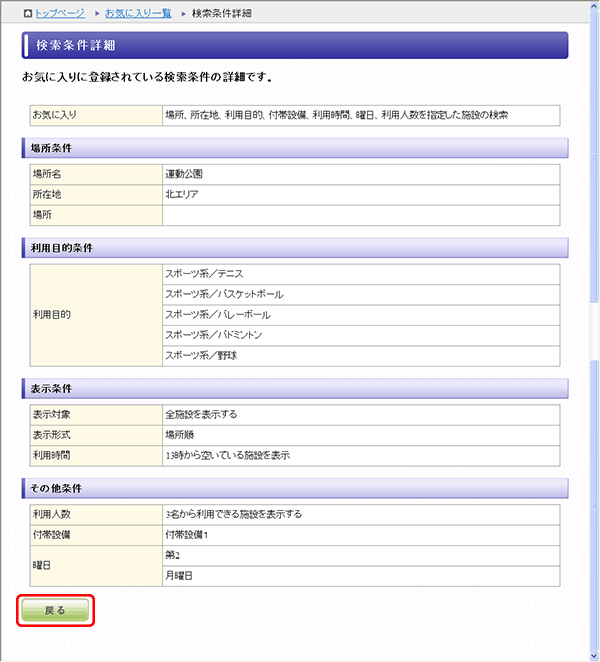This screenshot has height=662, width=600.
Task: Click the 場所条件 section heading
Action: click(295, 148)
